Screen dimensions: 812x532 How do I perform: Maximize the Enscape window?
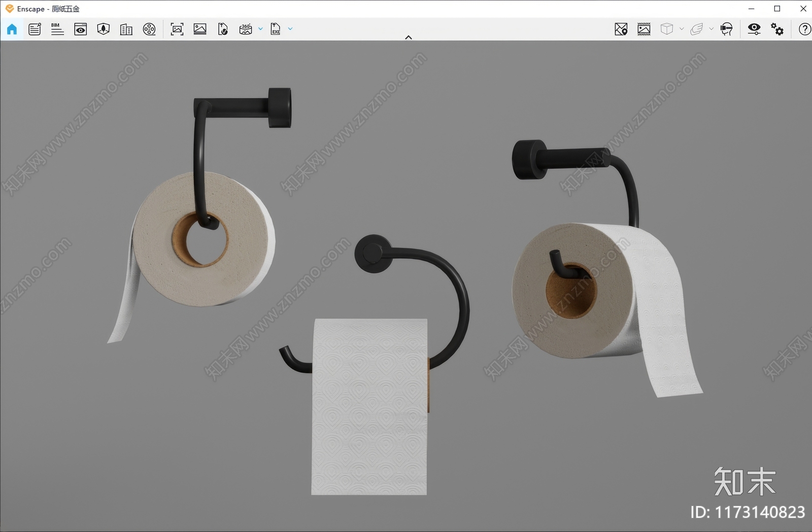pyautogui.click(x=777, y=9)
